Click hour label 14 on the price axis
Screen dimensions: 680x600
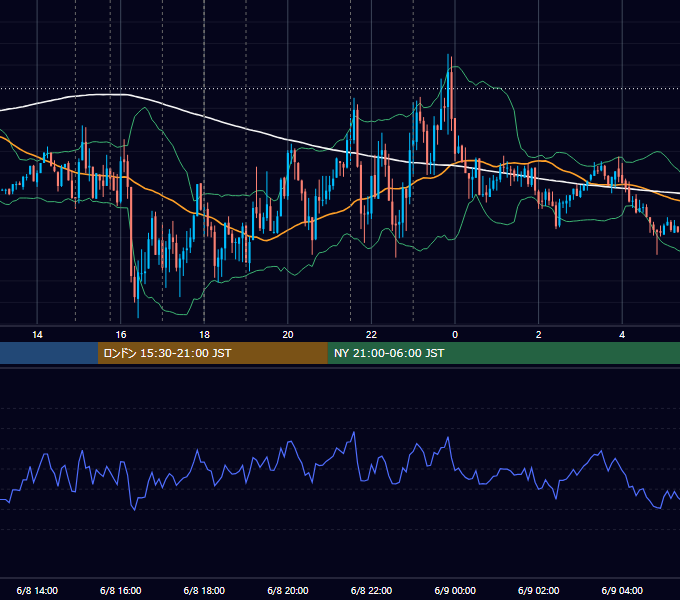[37, 335]
